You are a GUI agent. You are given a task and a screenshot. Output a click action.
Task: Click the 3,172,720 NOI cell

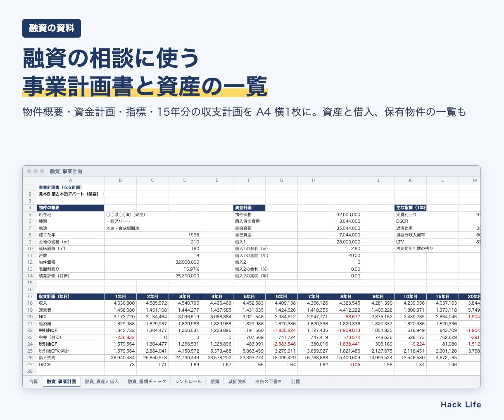pos(120,317)
